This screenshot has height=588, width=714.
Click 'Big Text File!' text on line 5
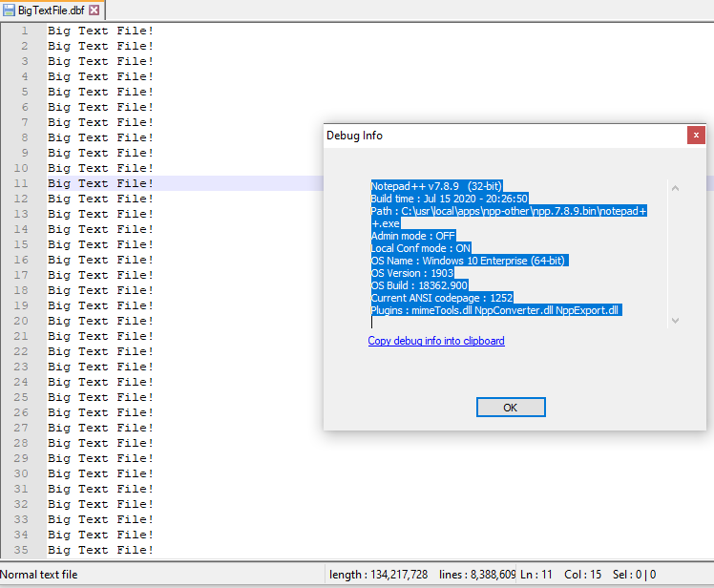pos(100,92)
